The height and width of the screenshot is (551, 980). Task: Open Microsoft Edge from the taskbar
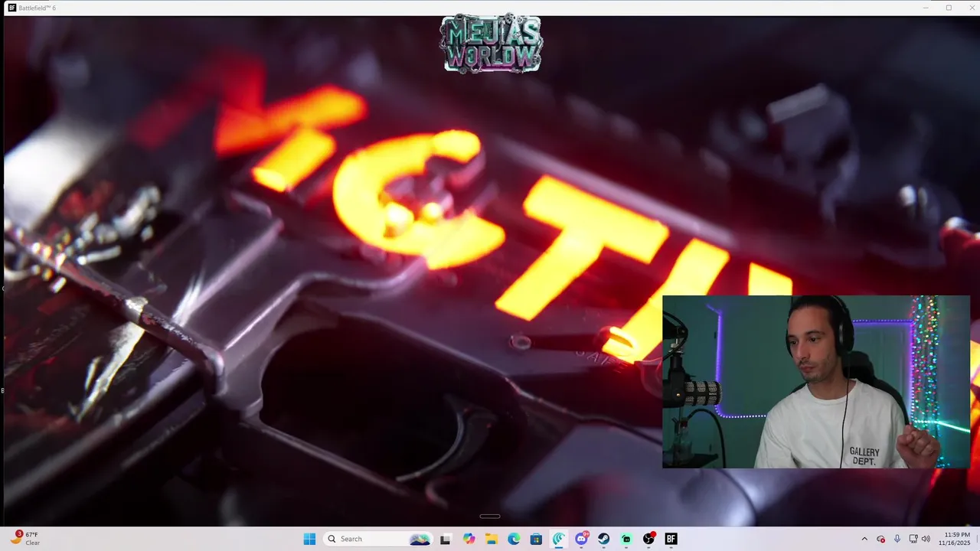click(514, 539)
